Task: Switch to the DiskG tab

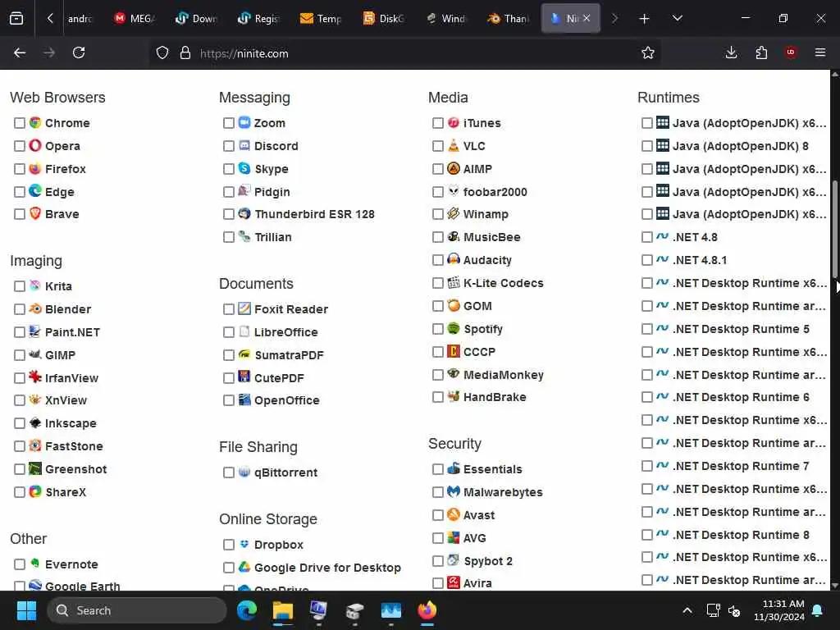Action: tap(384, 18)
